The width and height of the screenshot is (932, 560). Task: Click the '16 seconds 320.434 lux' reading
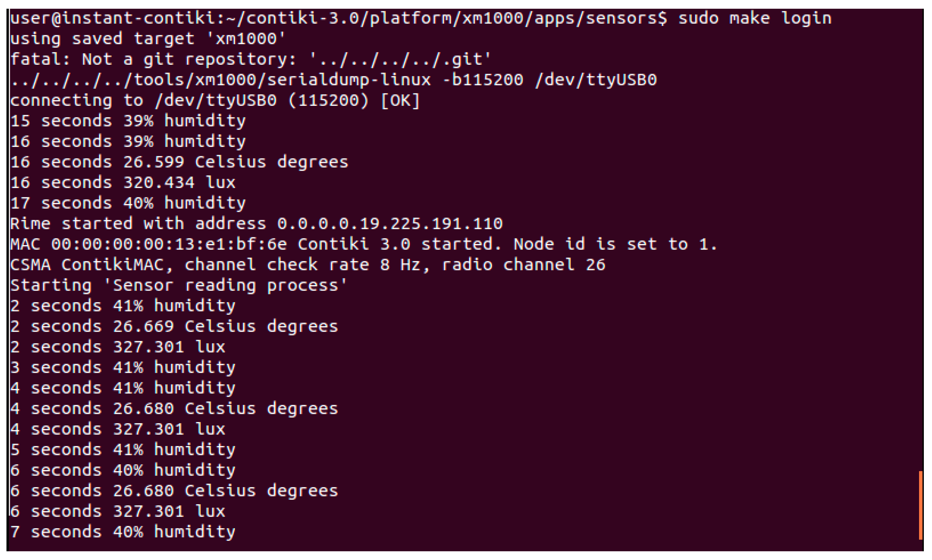[122, 183]
